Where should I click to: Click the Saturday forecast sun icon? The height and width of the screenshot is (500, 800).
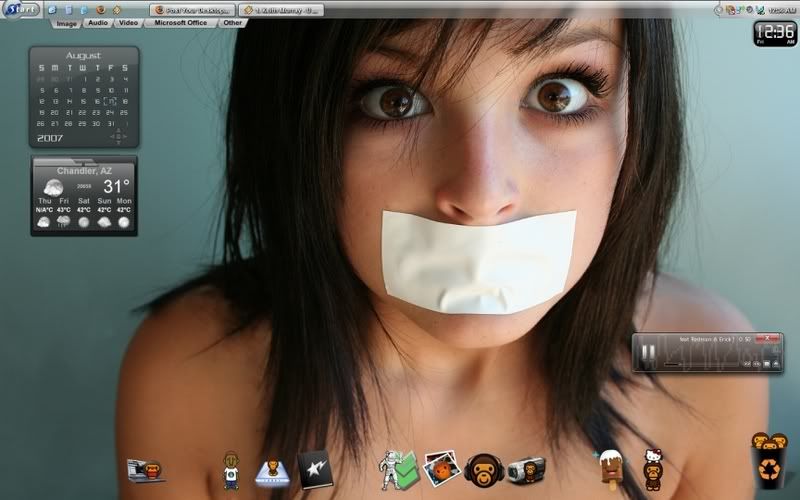[84, 222]
